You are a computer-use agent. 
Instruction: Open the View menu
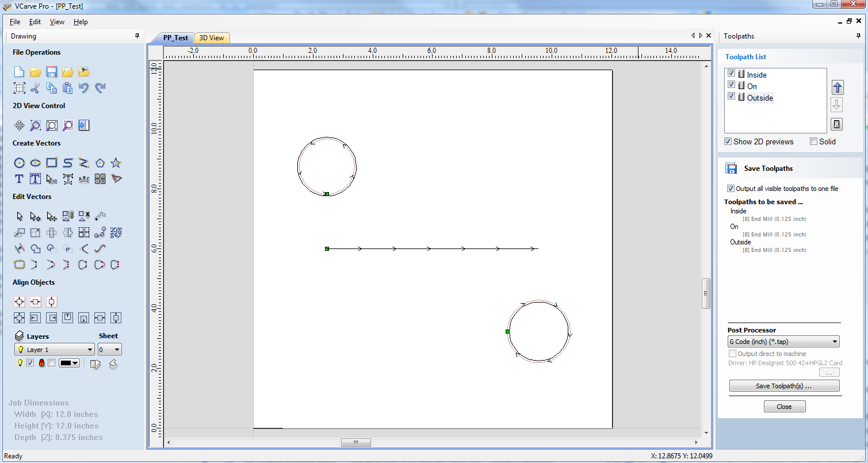click(57, 22)
